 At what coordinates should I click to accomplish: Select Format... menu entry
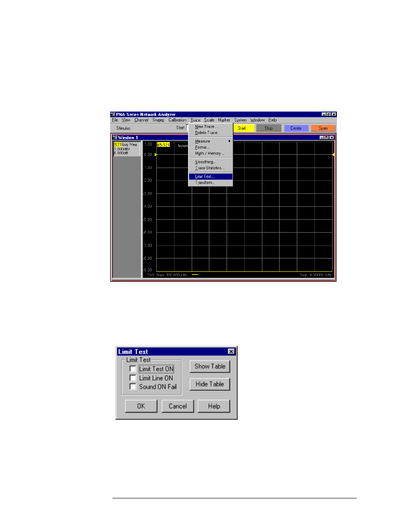coord(211,147)
